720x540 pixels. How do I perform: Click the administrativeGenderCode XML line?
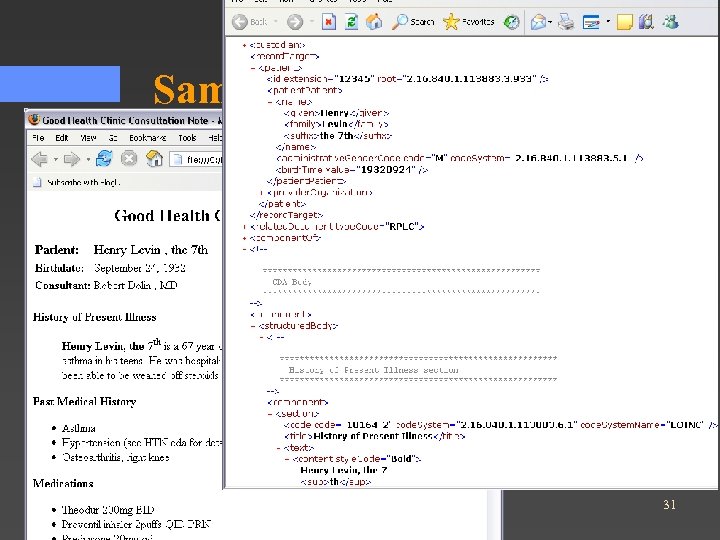[459, 158]
